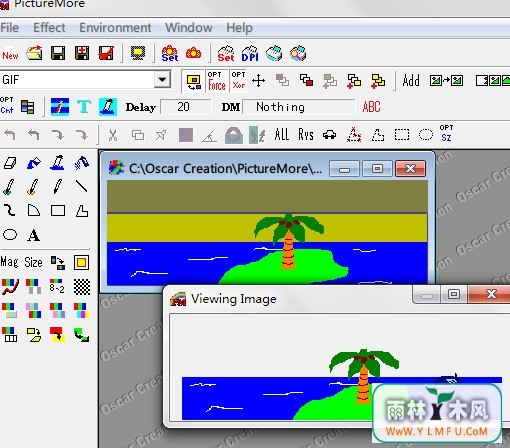This screenshot has height=448, width=510.
Task: Select the Rectangle drawing tool
Action: [x=58, y=211]
